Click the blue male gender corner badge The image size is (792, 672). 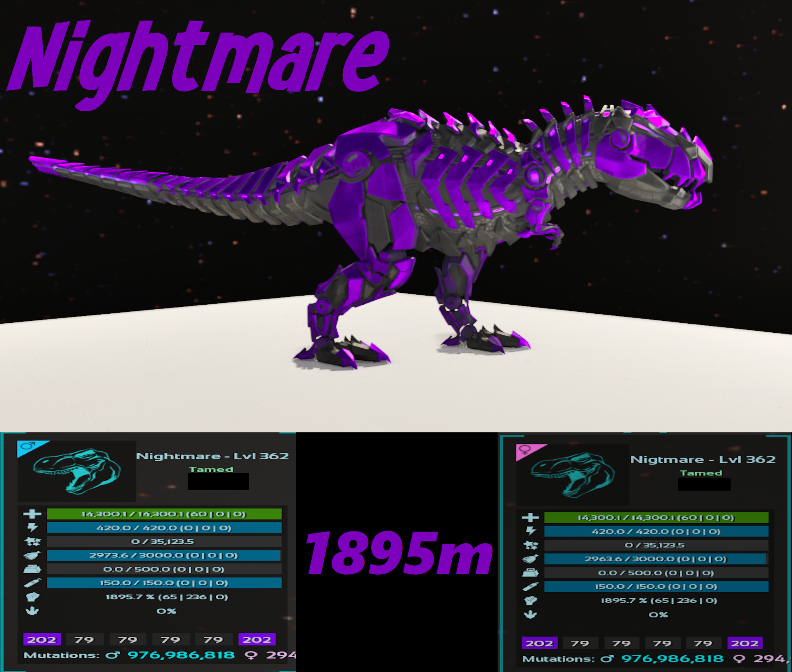tap(28, 446)
